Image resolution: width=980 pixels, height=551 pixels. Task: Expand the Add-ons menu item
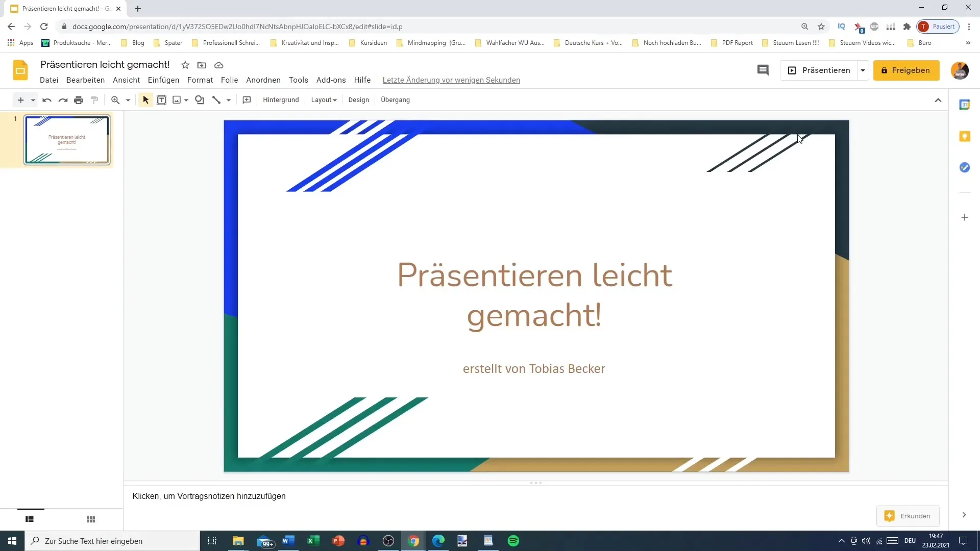(x=330, y=80)
